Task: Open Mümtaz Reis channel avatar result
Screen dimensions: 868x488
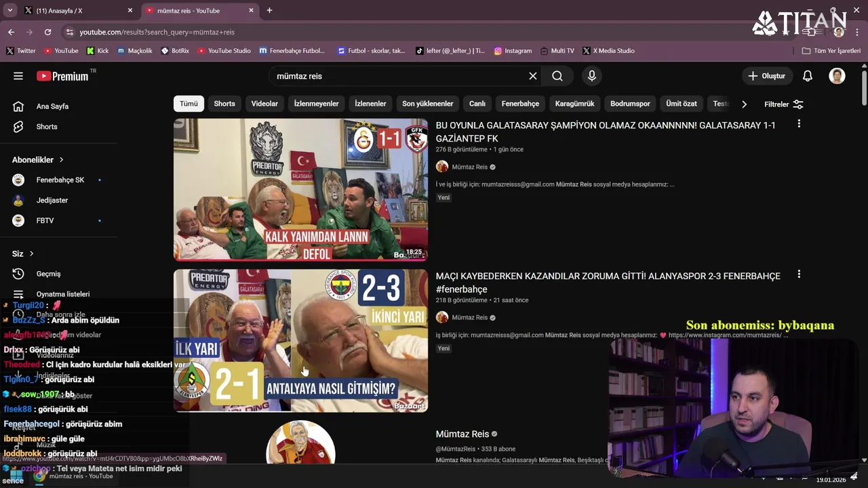Action: 300,443
